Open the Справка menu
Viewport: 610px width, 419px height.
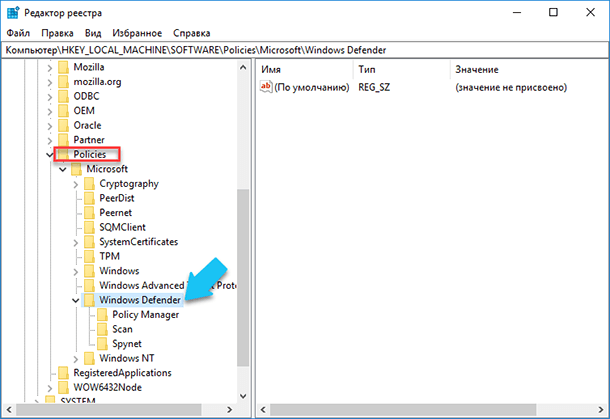pyautogui.click(x=191, y=33)
